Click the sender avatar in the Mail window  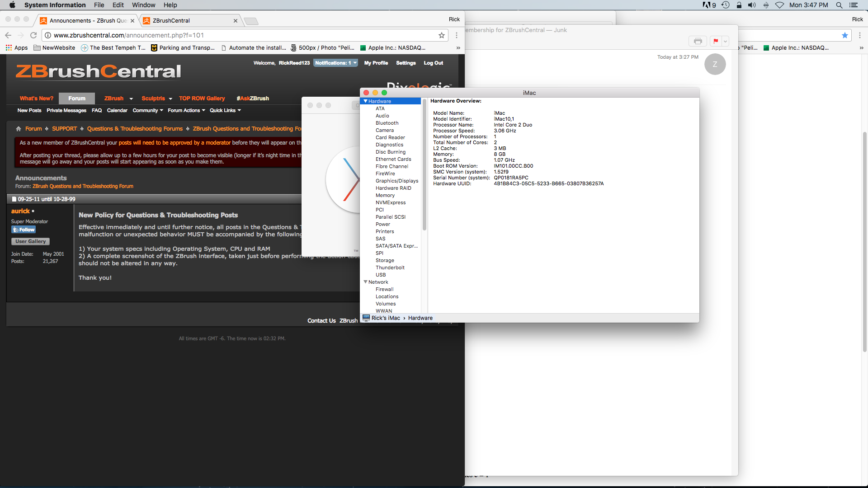tap(715, 64)
